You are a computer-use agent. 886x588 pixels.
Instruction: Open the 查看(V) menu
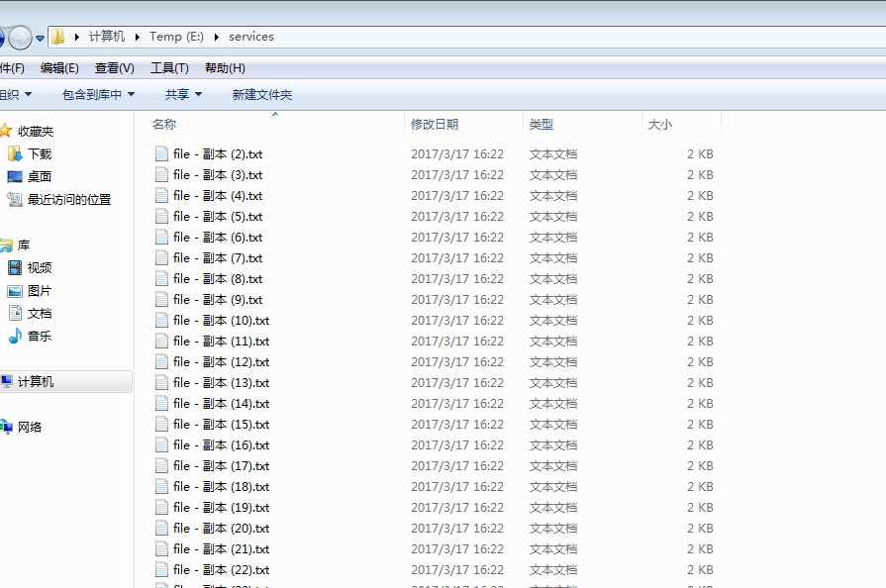[114, 68]
